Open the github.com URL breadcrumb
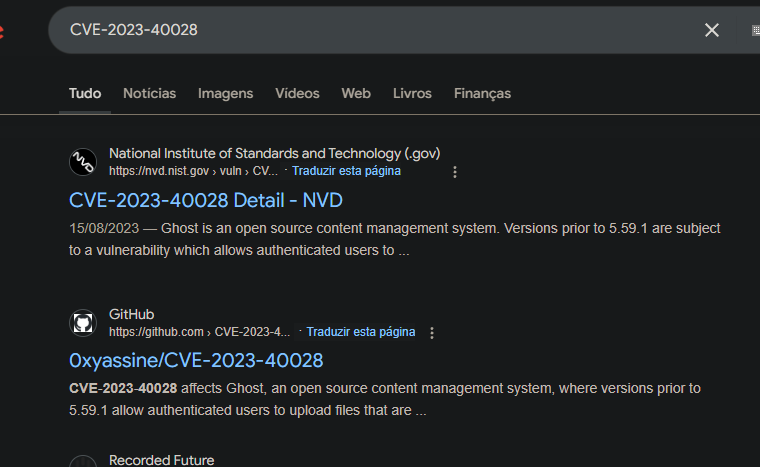760x467 pixels. [199, 332]
